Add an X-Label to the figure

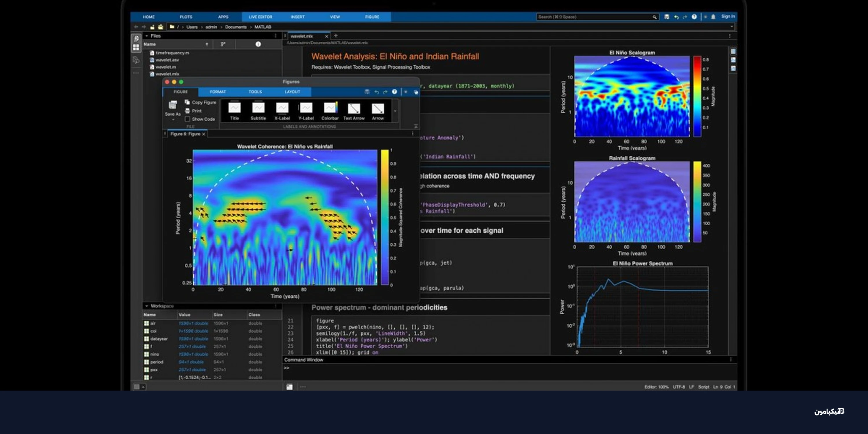coord(282,108)
